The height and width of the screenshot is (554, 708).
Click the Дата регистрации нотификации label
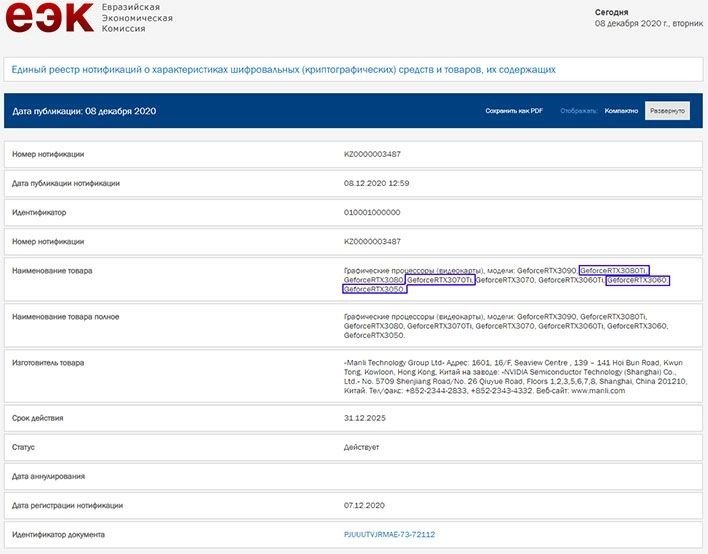click(x=67, y=506)
